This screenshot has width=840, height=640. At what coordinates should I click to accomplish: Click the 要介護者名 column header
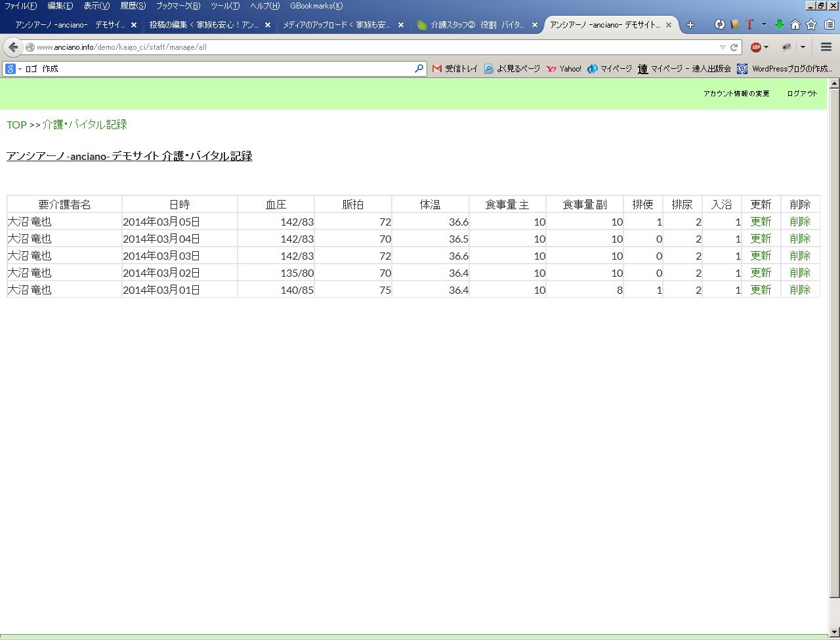[x=64, y=205]
